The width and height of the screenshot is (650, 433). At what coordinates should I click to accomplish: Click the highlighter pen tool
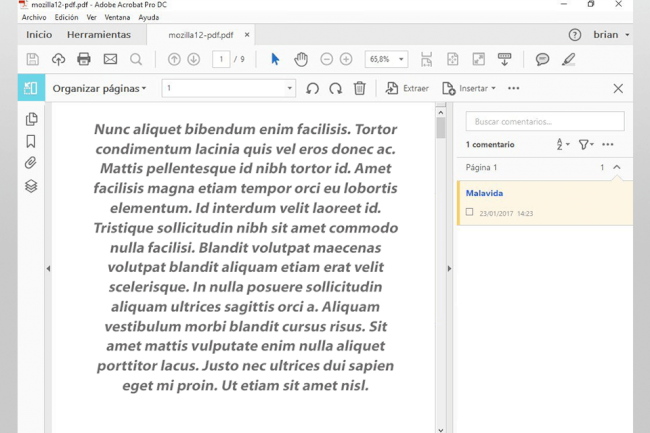569,60
